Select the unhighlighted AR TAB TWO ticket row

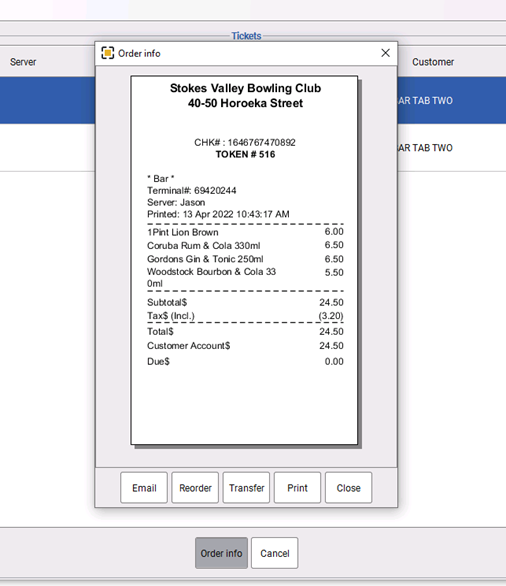tap(451, 148)
